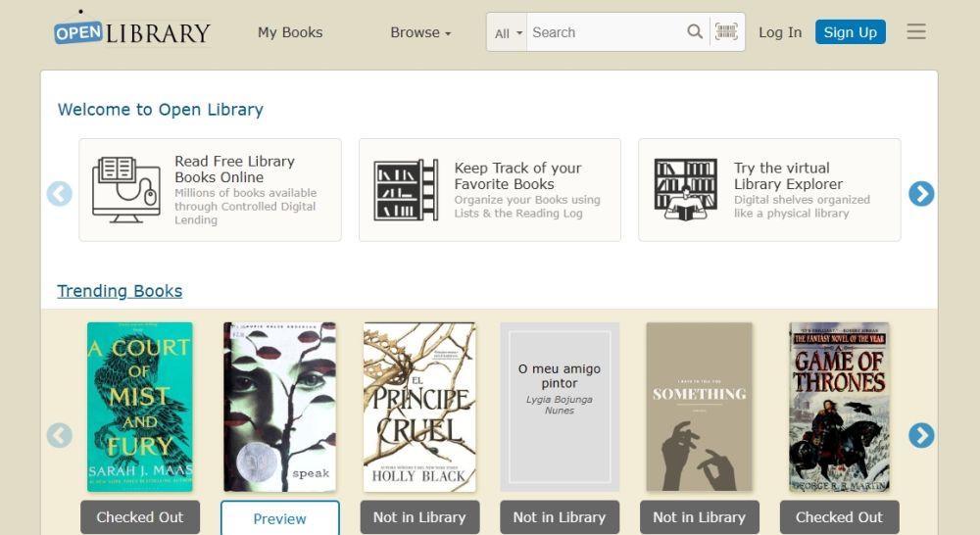Open the barcode scanner icon
This screenshot has height=535, width=980.
pyautogui.click(x=726, y=31)
